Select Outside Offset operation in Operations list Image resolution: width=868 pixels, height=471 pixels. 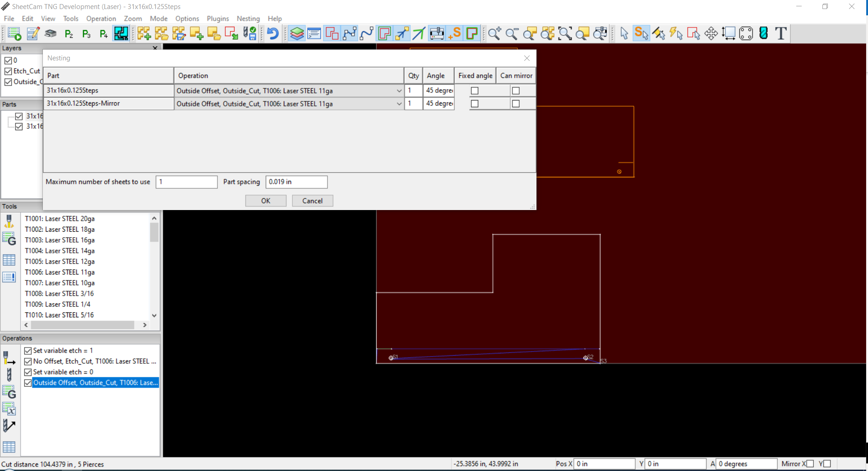tap(95, 383)
